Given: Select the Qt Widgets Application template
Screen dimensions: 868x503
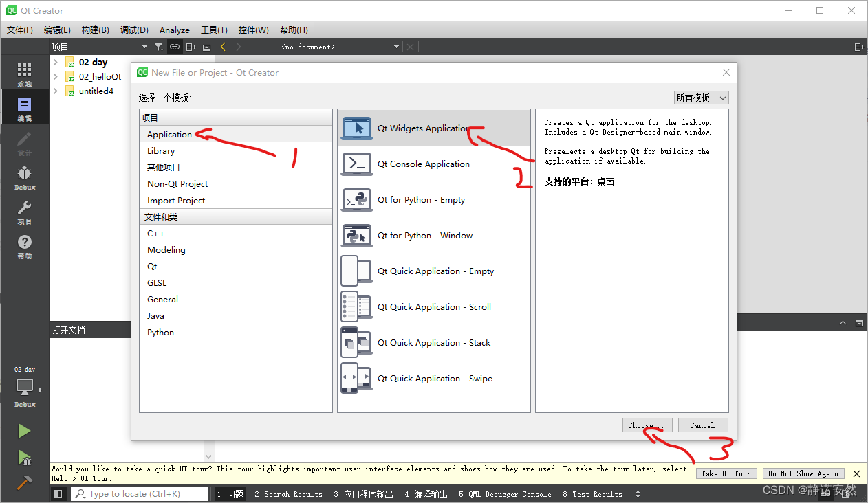Looking at the screenshot, I should pos(434,128).
